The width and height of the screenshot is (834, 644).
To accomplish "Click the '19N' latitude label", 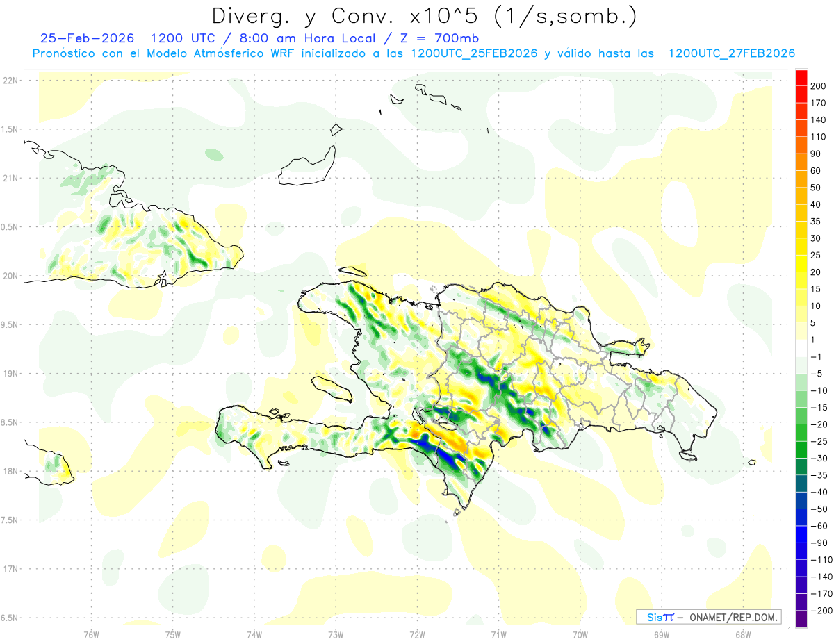I will click(x=10, y=374).
